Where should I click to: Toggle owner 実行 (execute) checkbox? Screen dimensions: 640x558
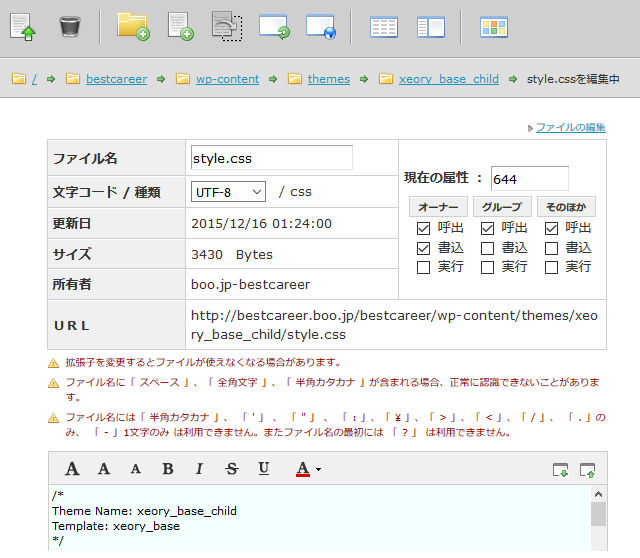pos(423,267)
